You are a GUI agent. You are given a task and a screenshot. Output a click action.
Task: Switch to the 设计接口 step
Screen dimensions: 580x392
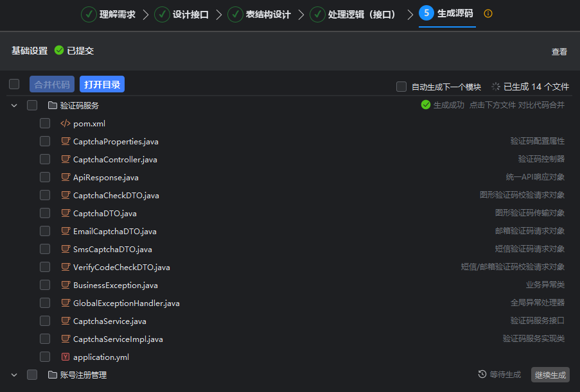pos(190,14)
